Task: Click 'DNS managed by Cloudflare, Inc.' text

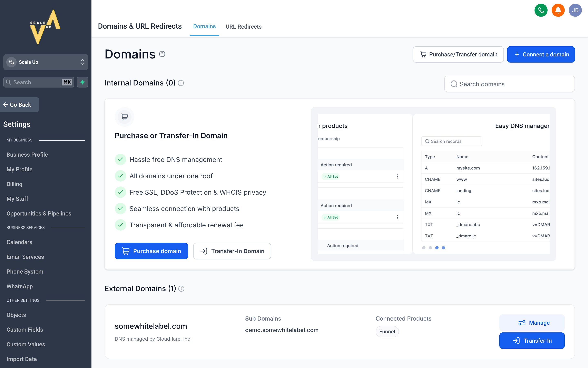Action: coord(153,339)
